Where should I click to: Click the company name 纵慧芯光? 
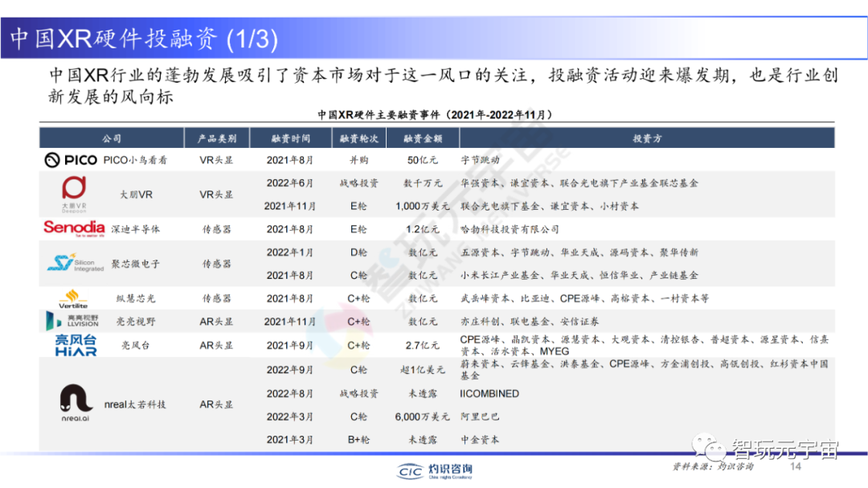click(136, 298)
